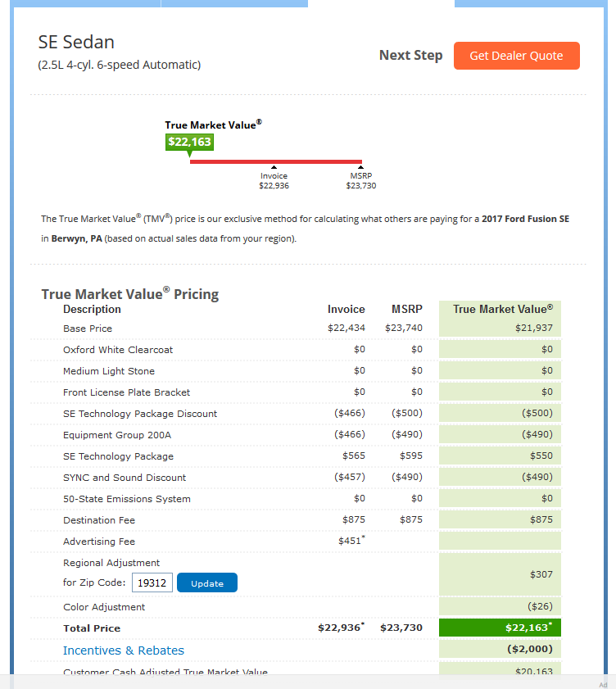Click the SYNC and Sound Discount label
The height and width of the screenshot is (689, 616).
(x=125, y=478)
